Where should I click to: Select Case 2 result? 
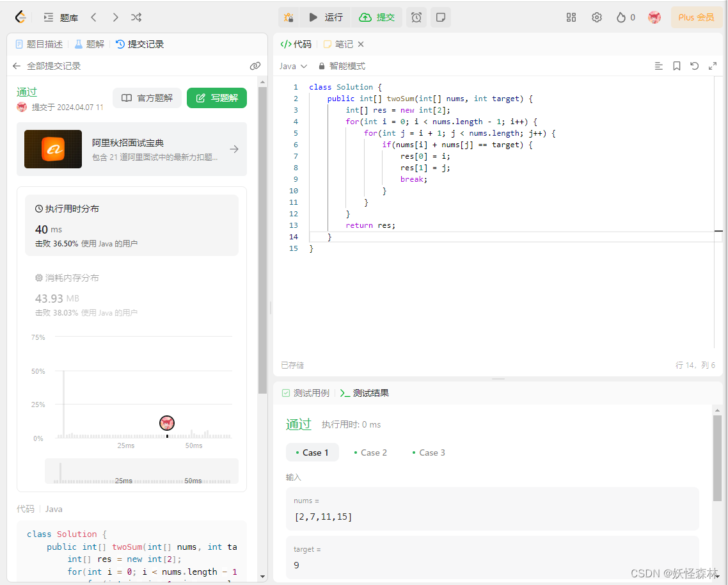pos(370,453)
